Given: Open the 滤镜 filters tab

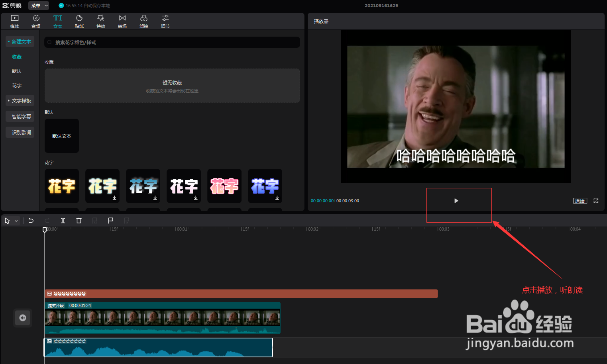Looking at the screenshot, I should [x=144, y=22].
